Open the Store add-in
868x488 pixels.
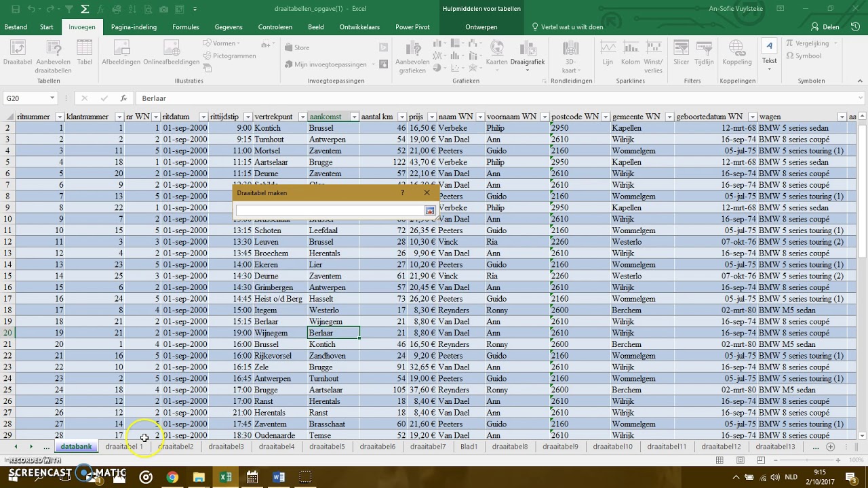click(x=297, y=47)
